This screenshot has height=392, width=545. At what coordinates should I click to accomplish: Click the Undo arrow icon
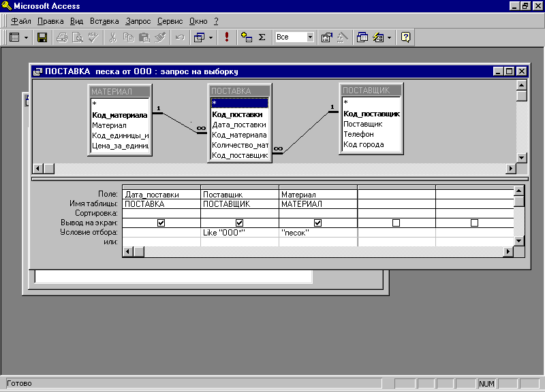[x=180, y=37]
